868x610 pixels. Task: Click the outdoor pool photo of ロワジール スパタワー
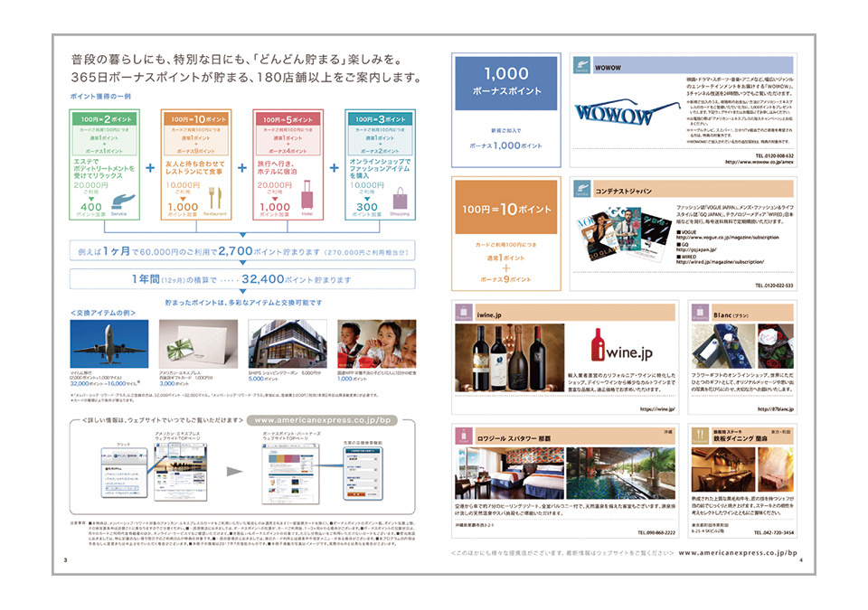click(621, 474)
